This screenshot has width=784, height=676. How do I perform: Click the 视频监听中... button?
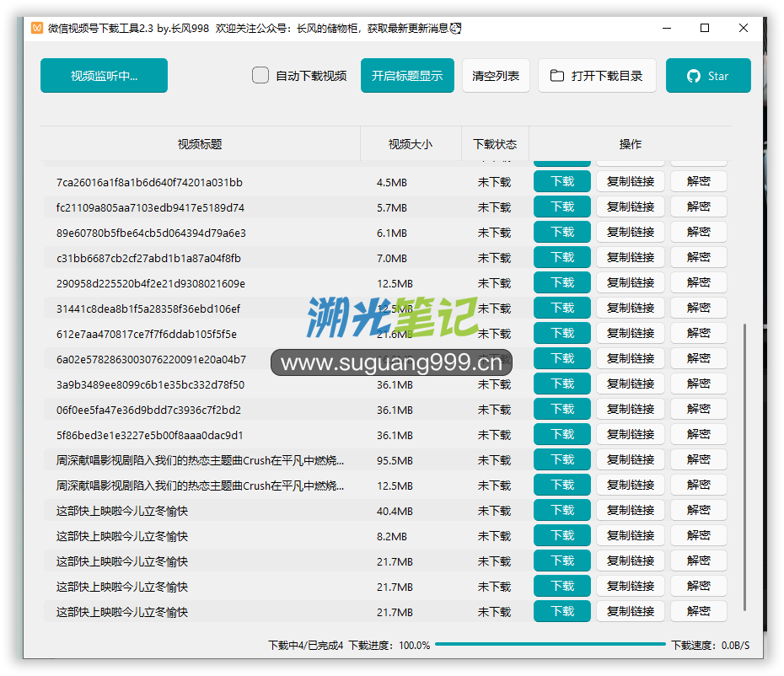[x=104, y=76]
